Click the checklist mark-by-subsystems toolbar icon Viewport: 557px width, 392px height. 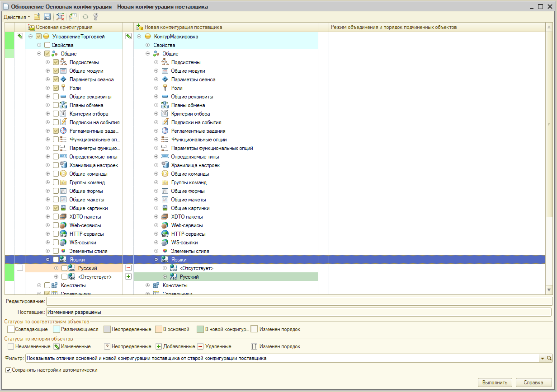72,17
